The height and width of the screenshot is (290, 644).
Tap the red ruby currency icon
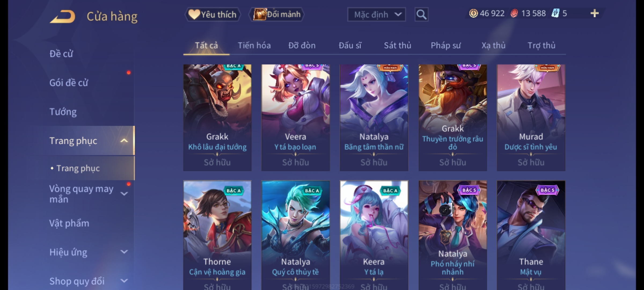coord(514,13)
